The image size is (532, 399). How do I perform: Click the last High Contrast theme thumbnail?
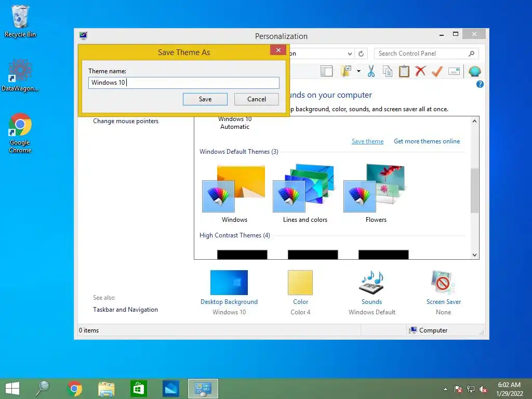pos(383,255)
